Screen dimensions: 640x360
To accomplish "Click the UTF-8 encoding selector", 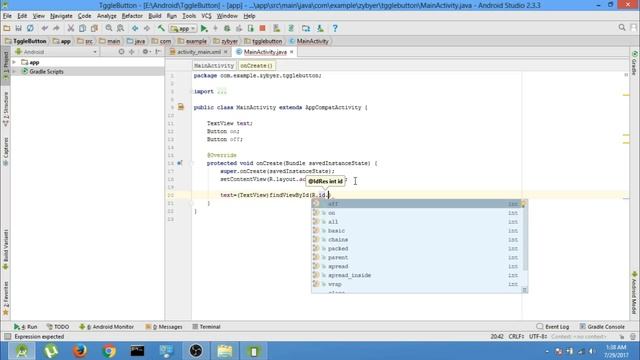I will [x=538, y=337].
